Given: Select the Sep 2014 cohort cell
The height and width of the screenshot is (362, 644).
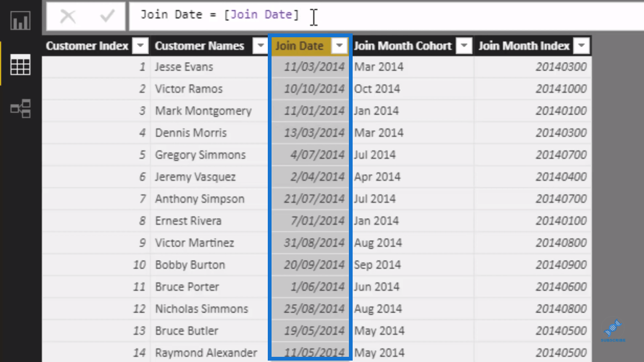Looking at the screenshot, I should point(412,265).
